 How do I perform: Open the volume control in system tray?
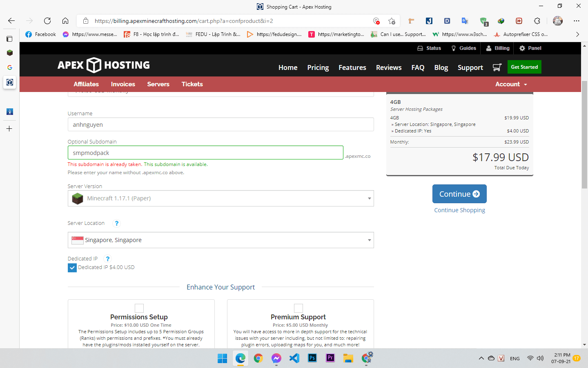[x=540, y=358]
